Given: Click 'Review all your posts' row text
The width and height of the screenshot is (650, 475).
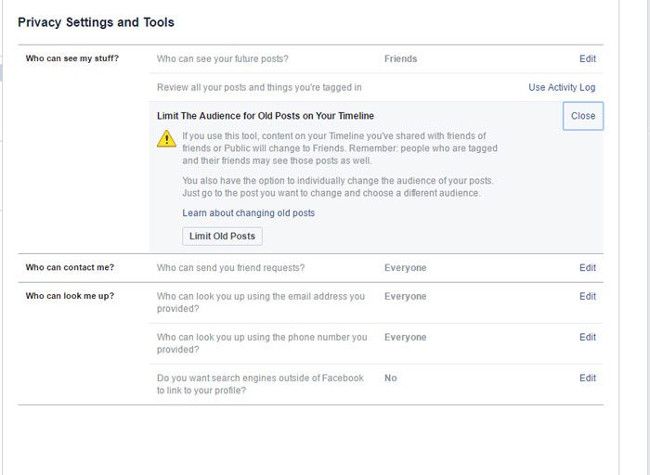Looking at the screenshot, I should coord(259,88).
